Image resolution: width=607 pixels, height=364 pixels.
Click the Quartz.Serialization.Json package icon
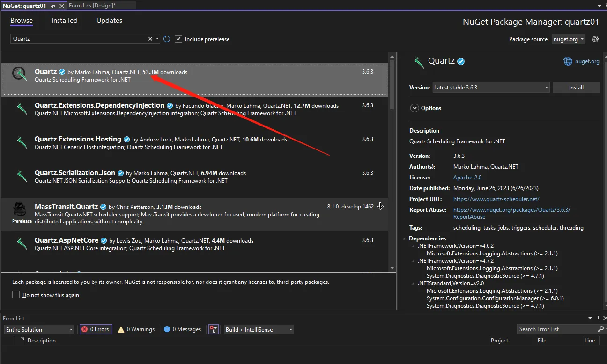click(x=21, y=177)
